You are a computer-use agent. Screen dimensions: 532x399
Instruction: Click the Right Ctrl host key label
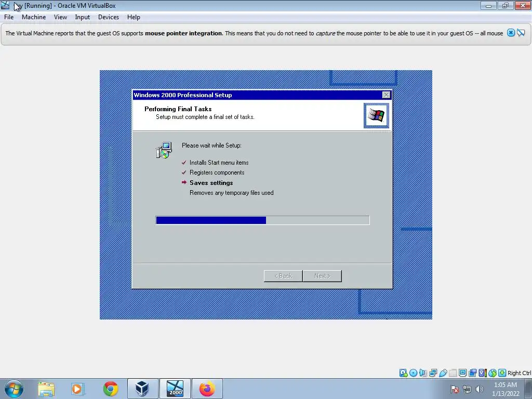(x=519, y=373)
